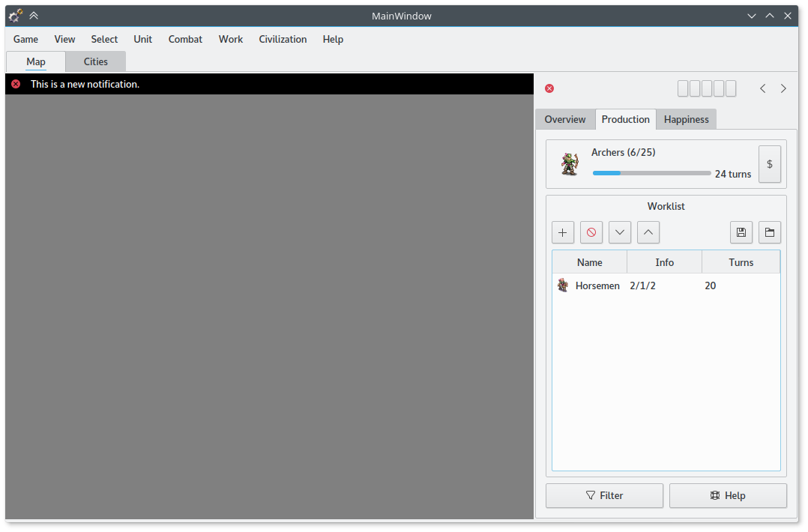Click the double-chevron keep-above icon in title bar

34,16
